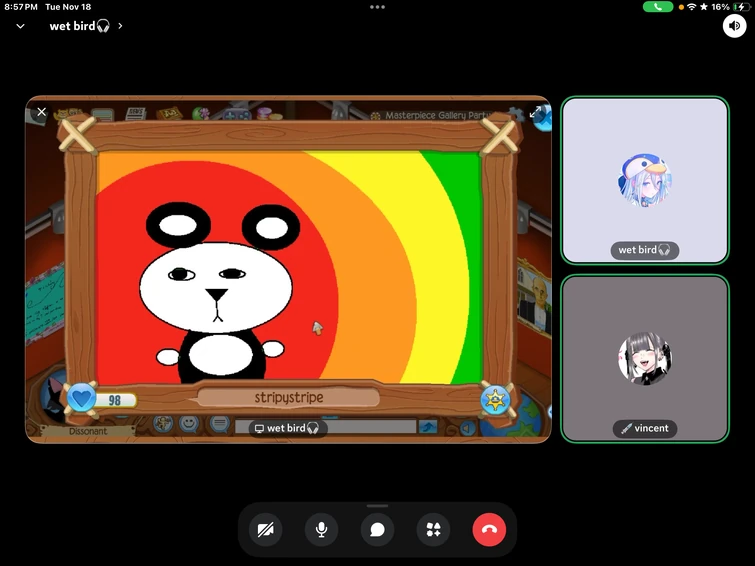755x566 pixels.
Task: Click the panda masterpiece artwork
Action: tap(289, 267)
